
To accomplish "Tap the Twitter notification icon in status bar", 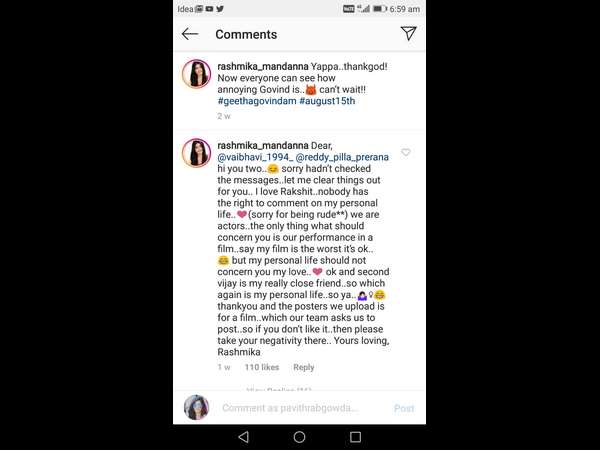I will pyautogui.click(x=220, y=8).
